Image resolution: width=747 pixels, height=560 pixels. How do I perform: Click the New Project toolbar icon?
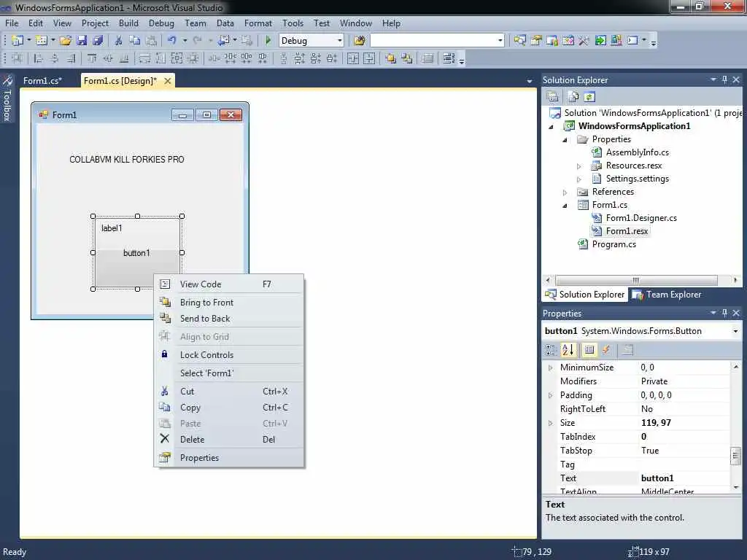pos(18,41)
